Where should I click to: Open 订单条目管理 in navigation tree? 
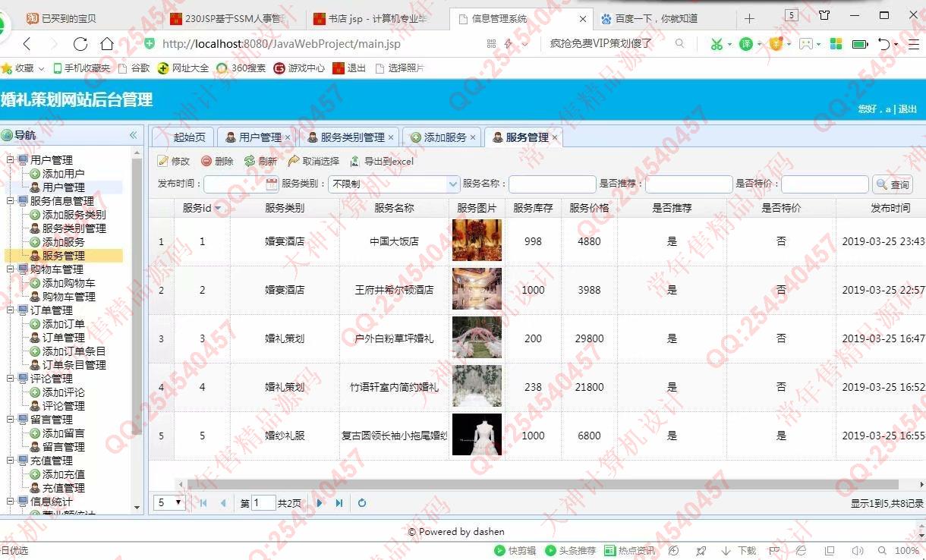pyautogui.click(x=74, y=365)
